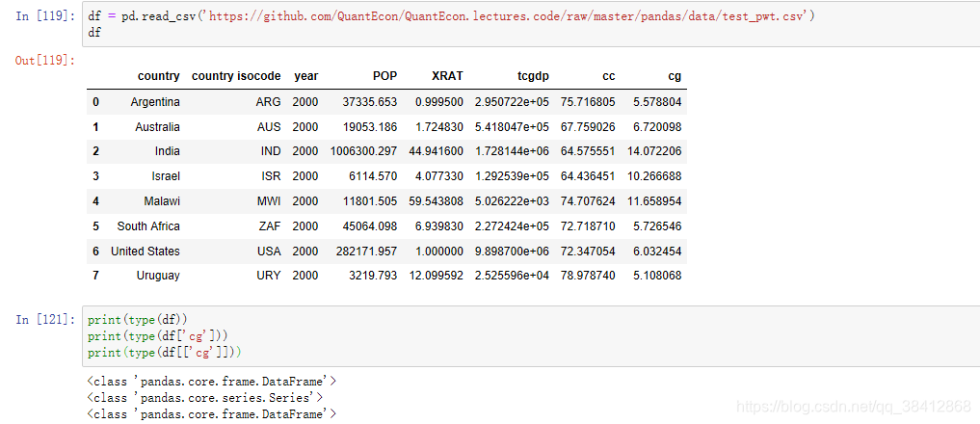Click the country isocode column header
Image resolution: width=980 pixels, height=424 pixels.
click(236, 76)
